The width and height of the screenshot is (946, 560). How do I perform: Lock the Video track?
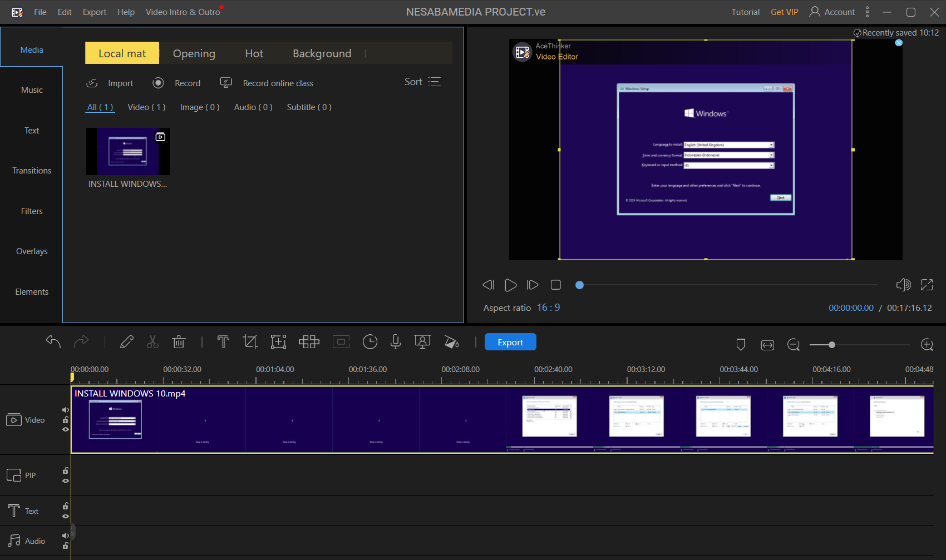(66, 420)
